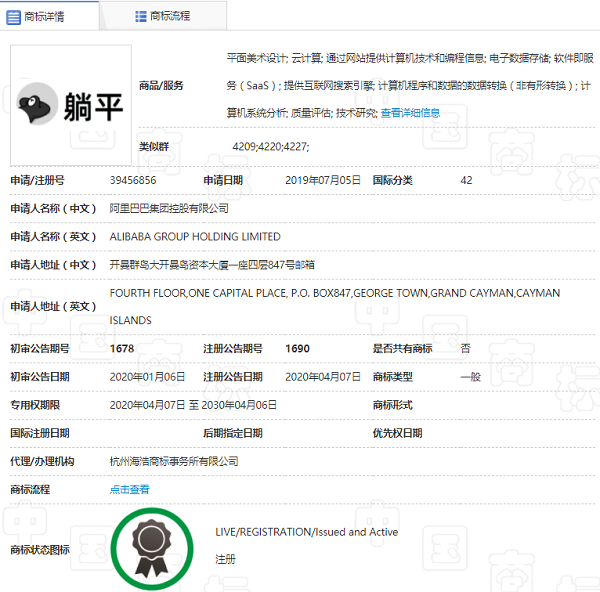600x592 pixels.
Task: Select registration announcement date 2020年04月07日
Action: click(x=323, y=377)
